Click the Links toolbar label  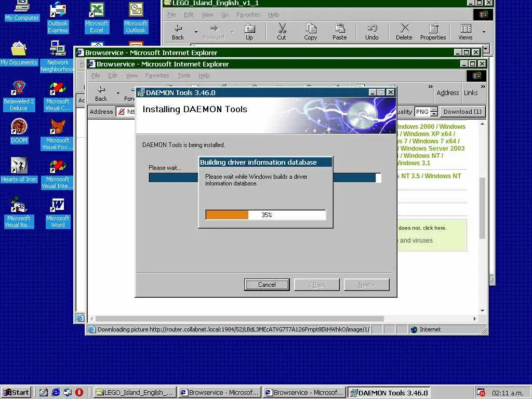(x=471, y=92)
